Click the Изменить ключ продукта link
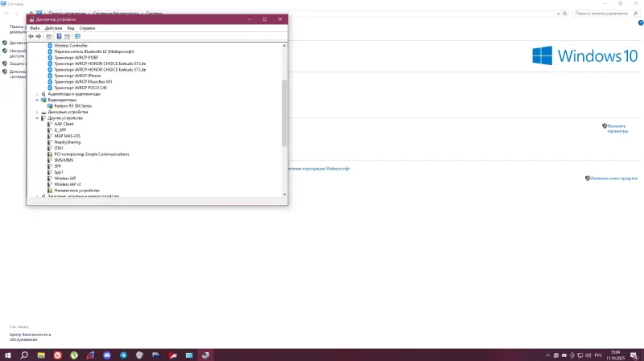This screenshot has height=361, width=644. tap(613, 178)
